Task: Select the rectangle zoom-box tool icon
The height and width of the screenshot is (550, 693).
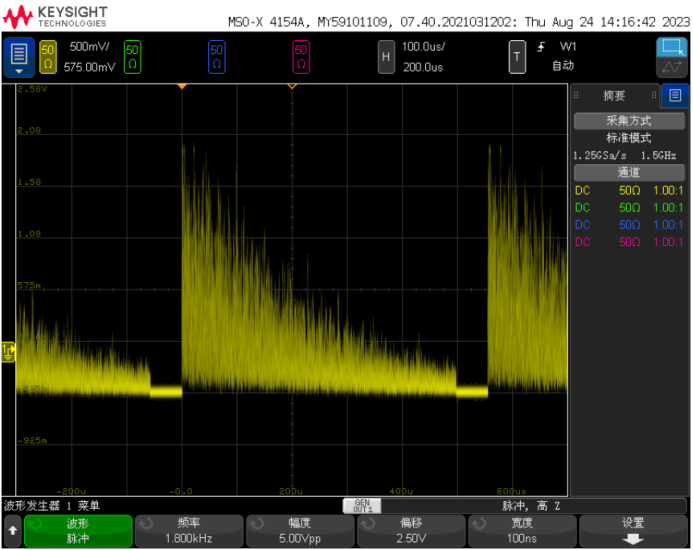Action: pyautogui.click(x=669, y=47)
